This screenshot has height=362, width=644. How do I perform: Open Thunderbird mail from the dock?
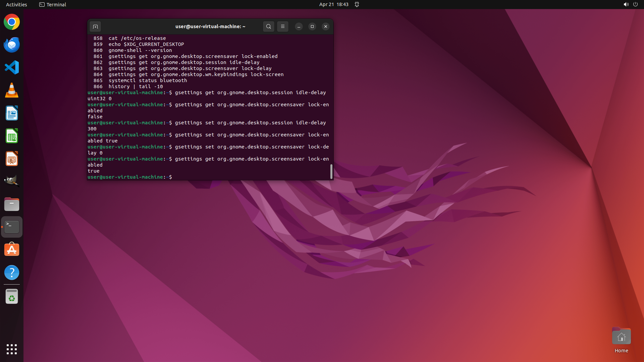(x=12, y=45)
